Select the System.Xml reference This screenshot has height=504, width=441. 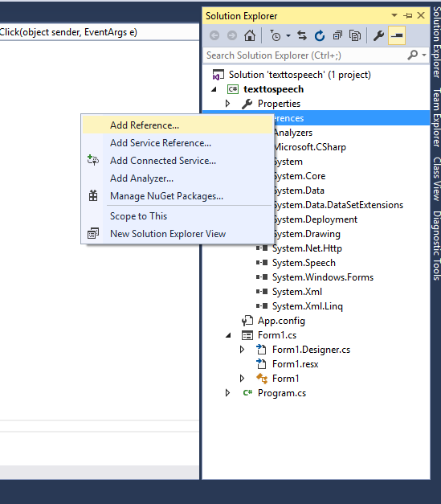pos(297,292)
